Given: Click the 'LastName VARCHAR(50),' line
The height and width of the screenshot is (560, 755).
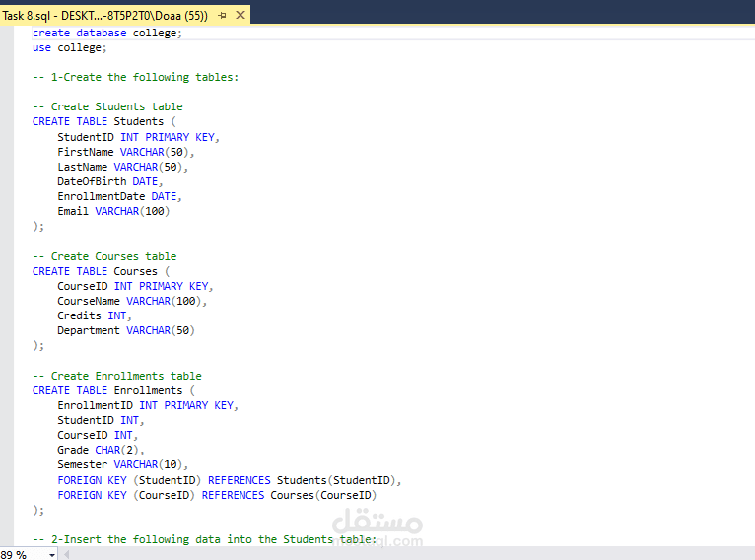Looking at the screenshot, I should point(123,167).
